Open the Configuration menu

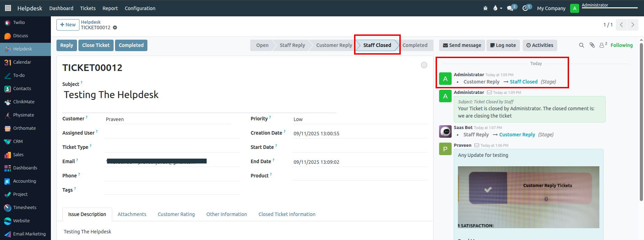pos(140,8)
